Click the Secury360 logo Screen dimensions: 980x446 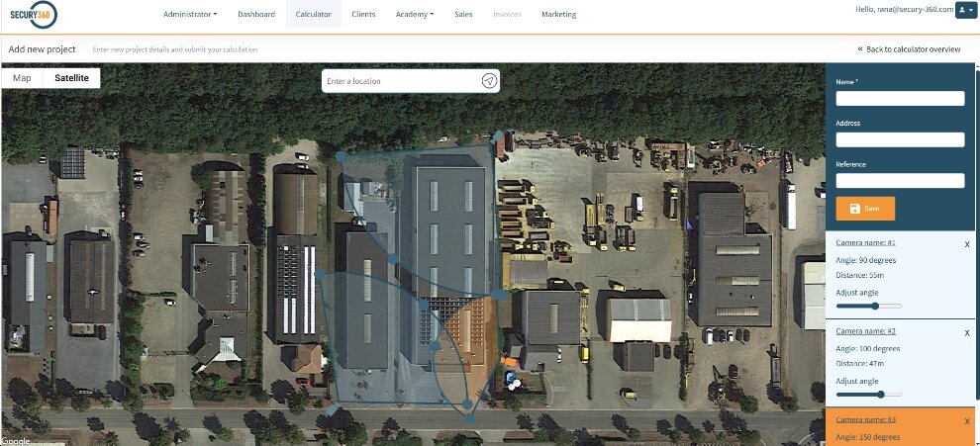click(34, 15)
